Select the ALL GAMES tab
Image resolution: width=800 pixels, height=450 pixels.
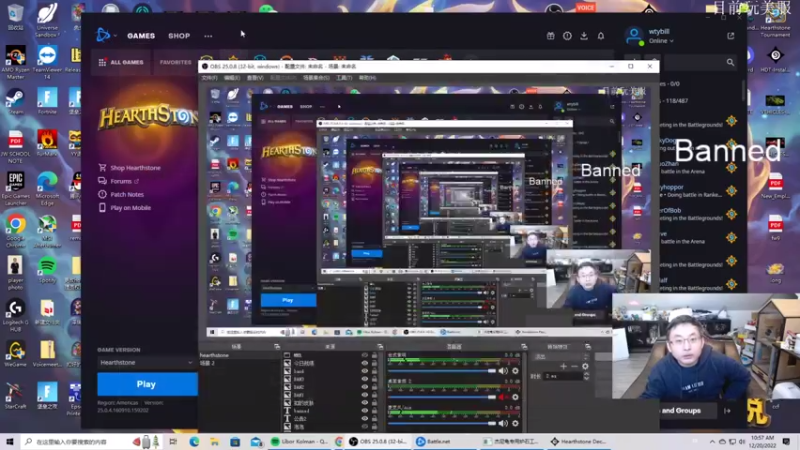[x=121, y=62]
